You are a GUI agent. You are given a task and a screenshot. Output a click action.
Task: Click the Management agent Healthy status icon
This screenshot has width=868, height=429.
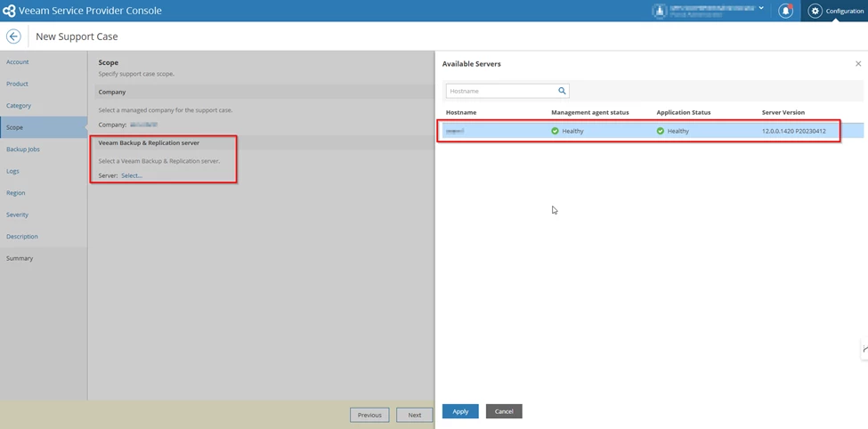[555, 131]
